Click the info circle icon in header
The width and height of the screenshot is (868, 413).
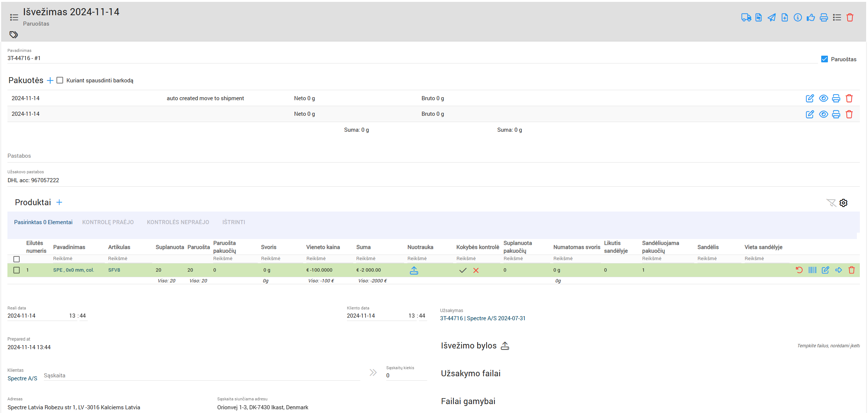797,17
